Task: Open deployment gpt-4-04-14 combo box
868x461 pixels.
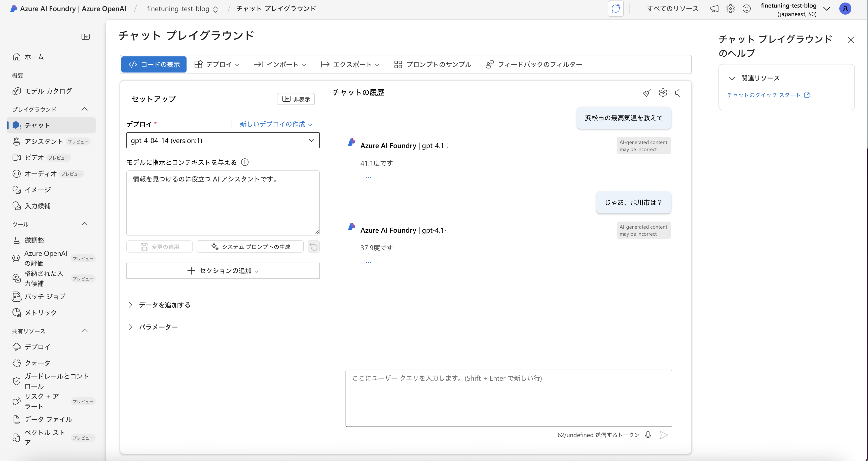Action: click(223, 140)
